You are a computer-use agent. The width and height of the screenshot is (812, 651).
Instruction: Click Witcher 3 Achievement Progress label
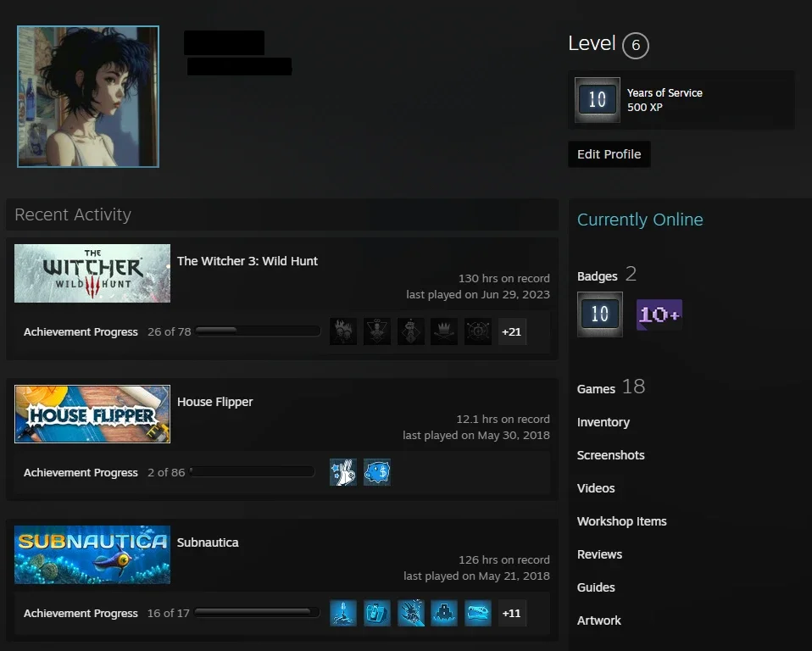click(81, 332)
